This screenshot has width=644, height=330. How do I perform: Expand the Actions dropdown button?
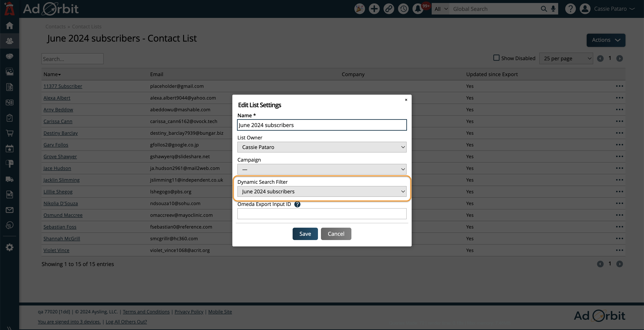coord(606,40)
